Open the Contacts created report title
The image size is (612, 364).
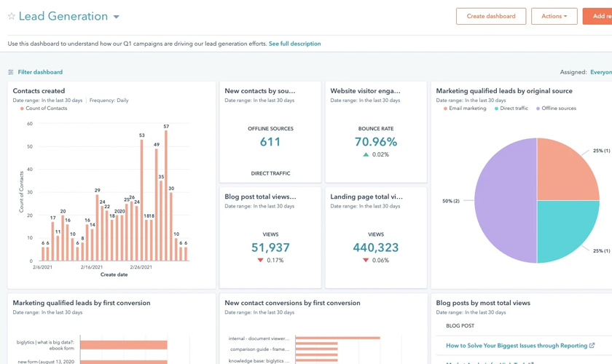(39, 91)
